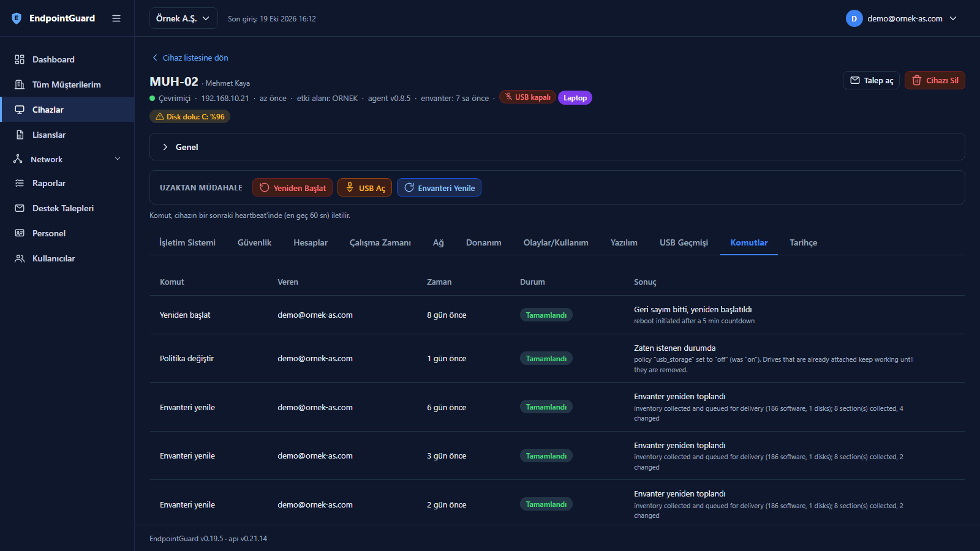The image size is (980, 551).
Task: Click the EndpointGuard shield logo
Action: pos(17,18)
